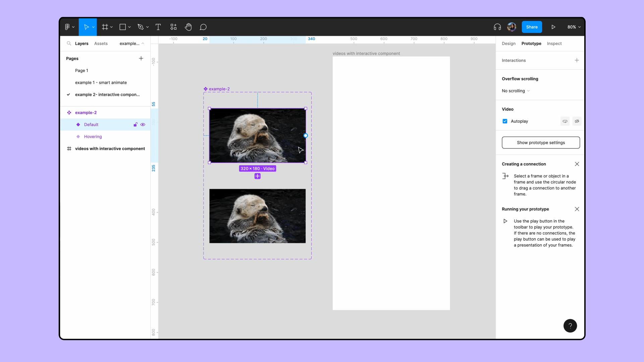Viewport: 644px width, 362px height.
Task: Click the Share button
Action: [x=532, y=26]
